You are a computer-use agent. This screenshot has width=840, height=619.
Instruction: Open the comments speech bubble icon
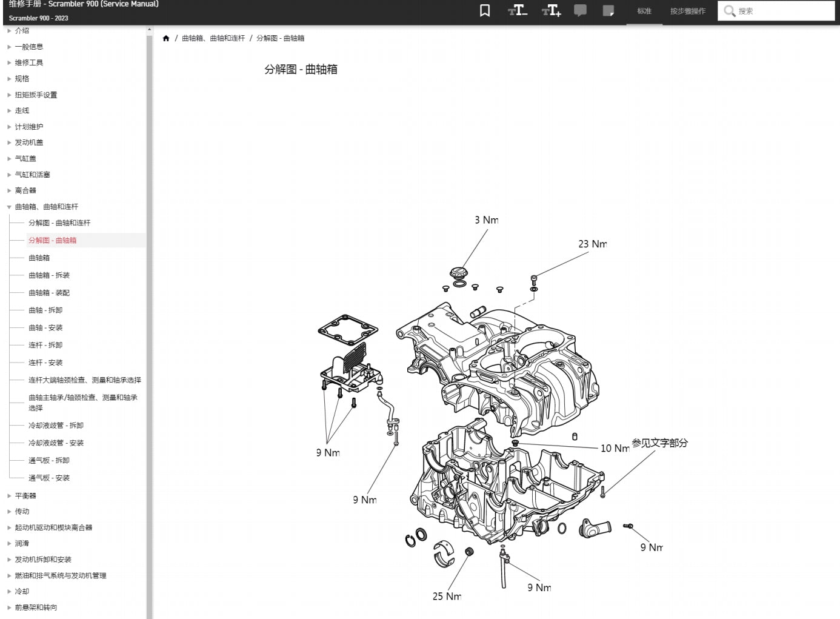point(579,10)
